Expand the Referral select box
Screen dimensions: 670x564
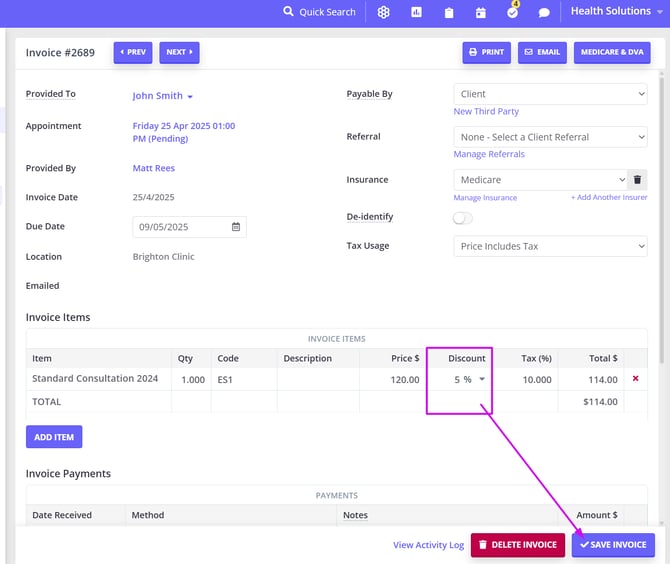550,137
